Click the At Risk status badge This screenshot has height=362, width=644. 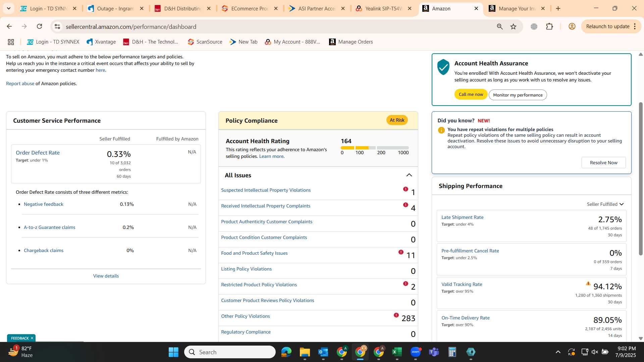(397, 120)
